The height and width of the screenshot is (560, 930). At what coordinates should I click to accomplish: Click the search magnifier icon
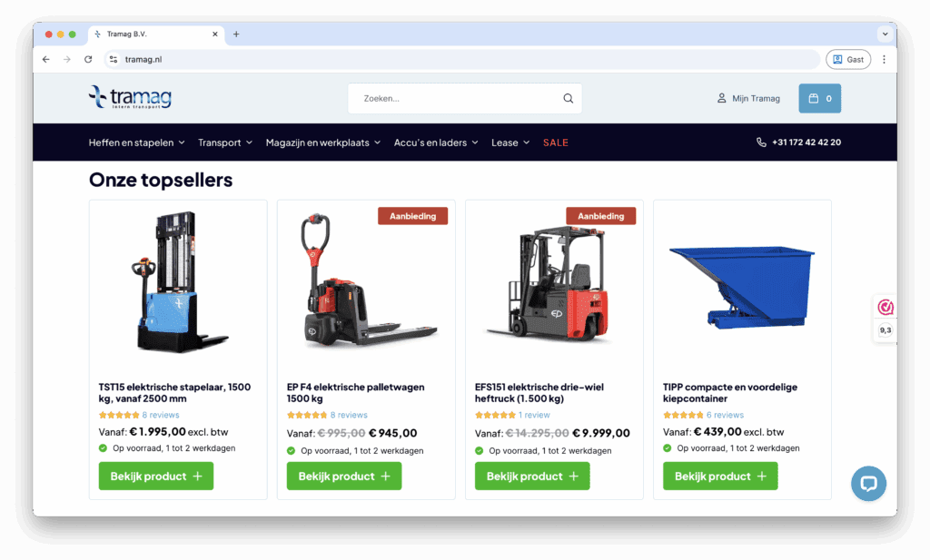click(x=568, y=98)
